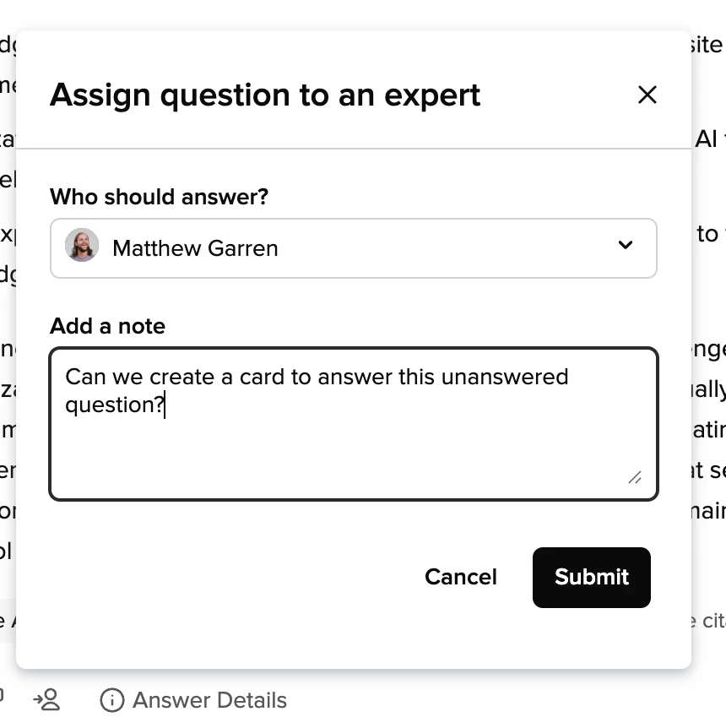Click Matthew Garren's avatar photo
This screenshot has width=726, height=728.
82,245
